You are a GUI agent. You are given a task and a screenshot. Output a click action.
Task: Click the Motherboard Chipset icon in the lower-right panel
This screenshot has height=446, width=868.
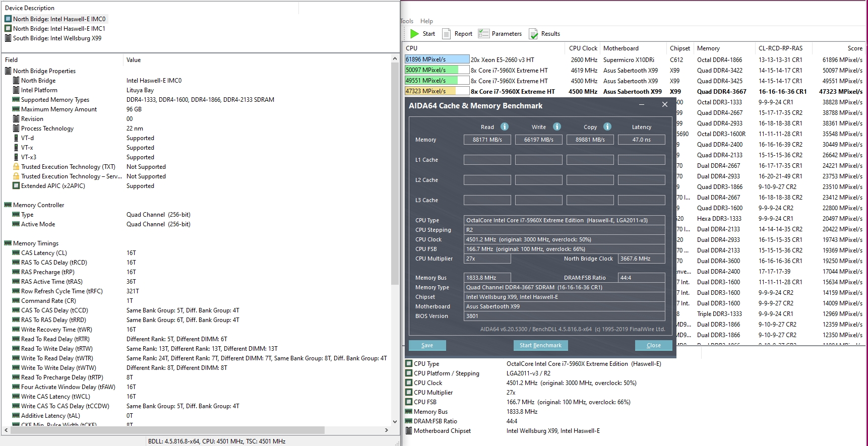409,431
